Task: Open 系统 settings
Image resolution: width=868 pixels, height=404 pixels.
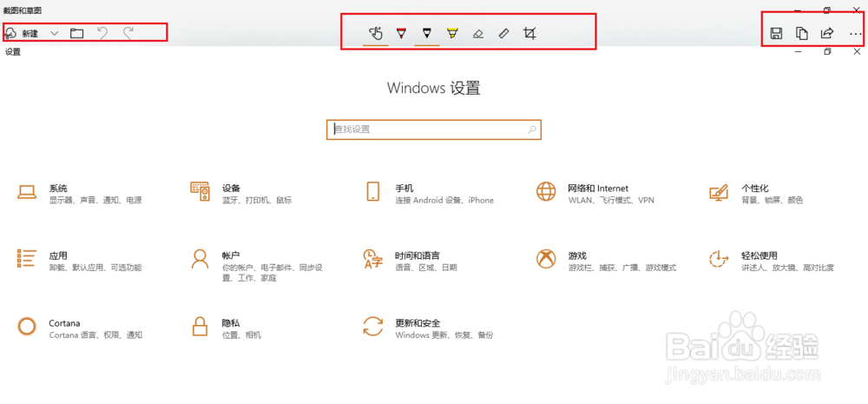Action: pyautogui.click(x=80, y=194)
